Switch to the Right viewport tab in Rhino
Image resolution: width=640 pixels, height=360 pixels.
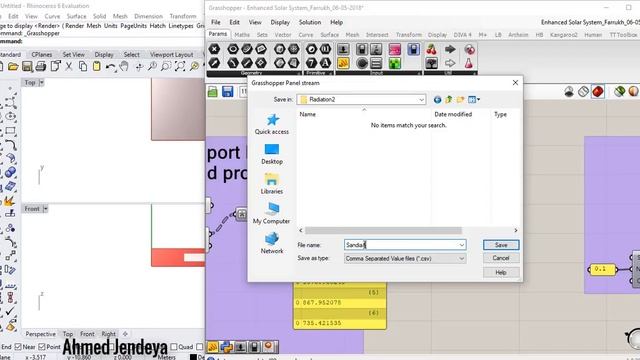108,334
